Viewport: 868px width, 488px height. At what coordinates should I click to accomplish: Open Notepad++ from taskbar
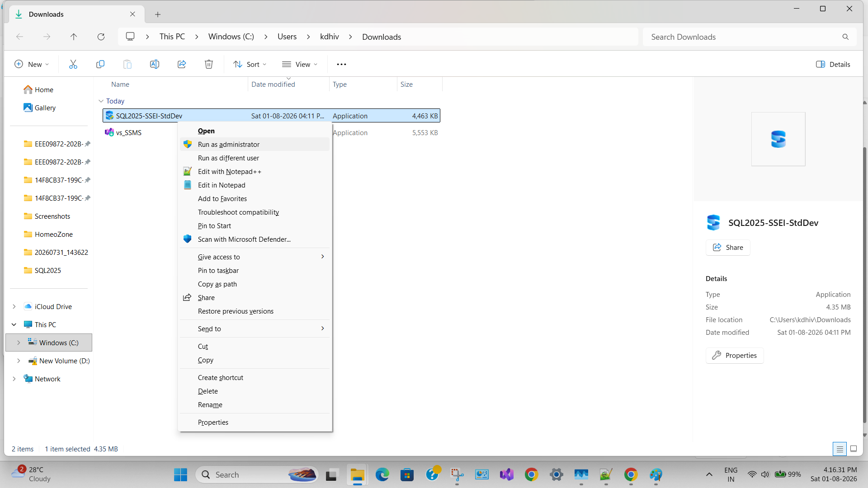click(x=606, y=475)
